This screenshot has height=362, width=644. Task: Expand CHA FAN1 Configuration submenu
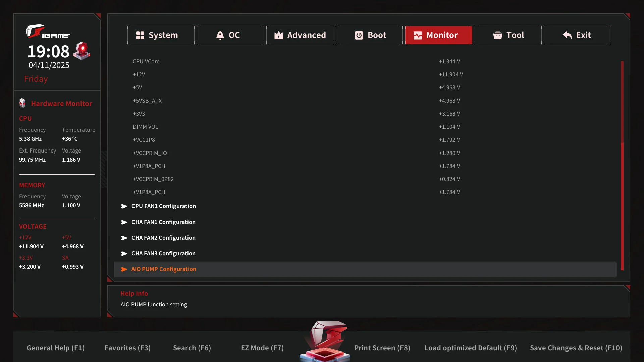pyautogui.click(x=163, y=222)
